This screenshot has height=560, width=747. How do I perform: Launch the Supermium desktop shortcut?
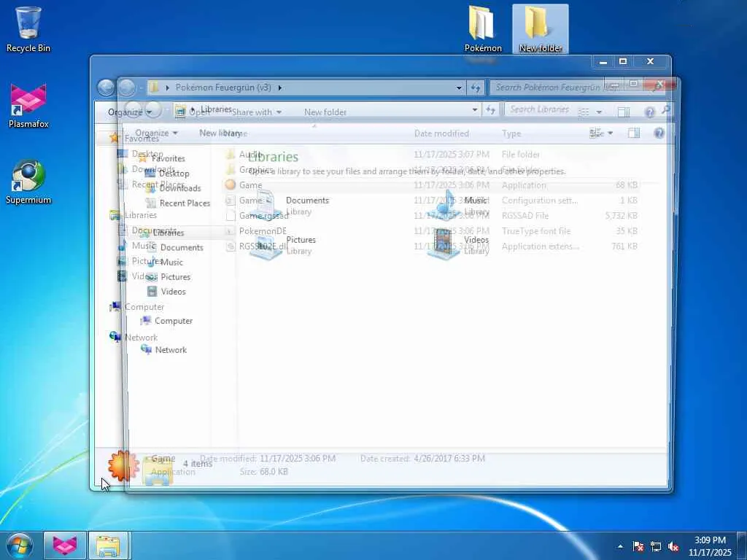pyautogui.click(x=28, y=182)
